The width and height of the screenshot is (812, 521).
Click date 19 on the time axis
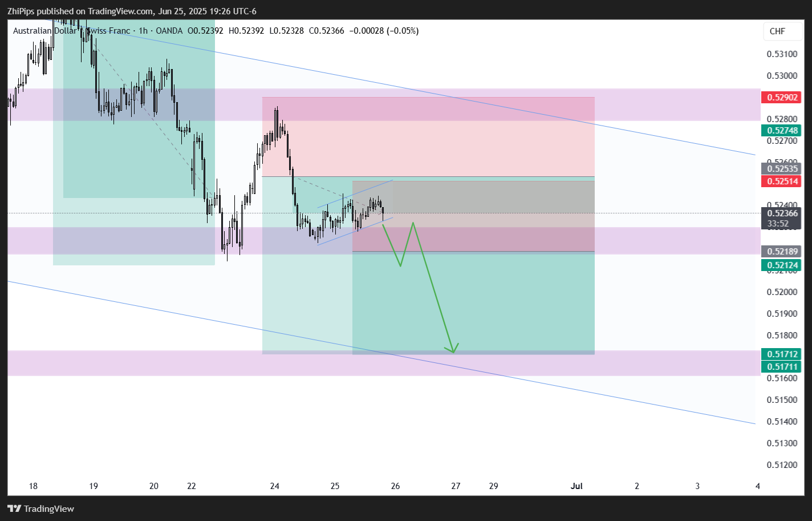pos(94,486)
